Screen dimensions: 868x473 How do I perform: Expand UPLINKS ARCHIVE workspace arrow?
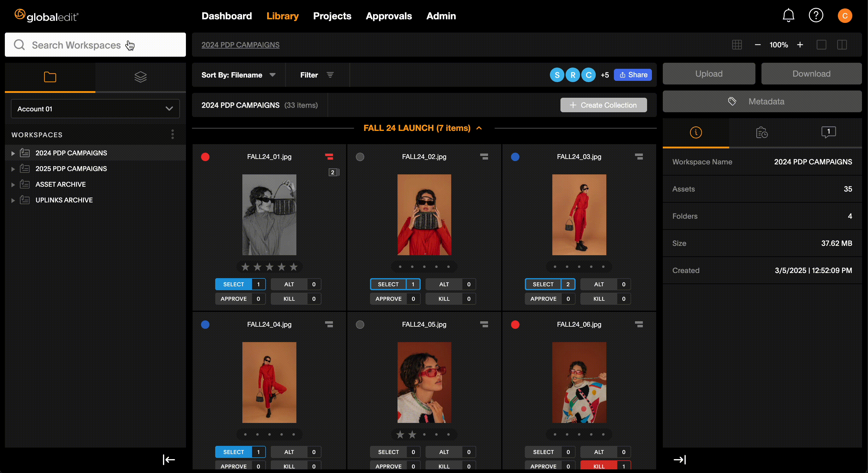coord(13,201)
